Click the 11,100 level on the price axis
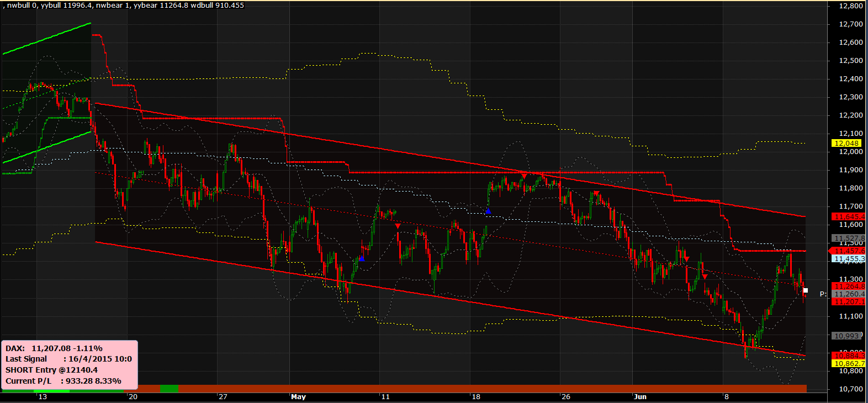The width and height of the screenshot is (868, 403). [x=851, y=316]
